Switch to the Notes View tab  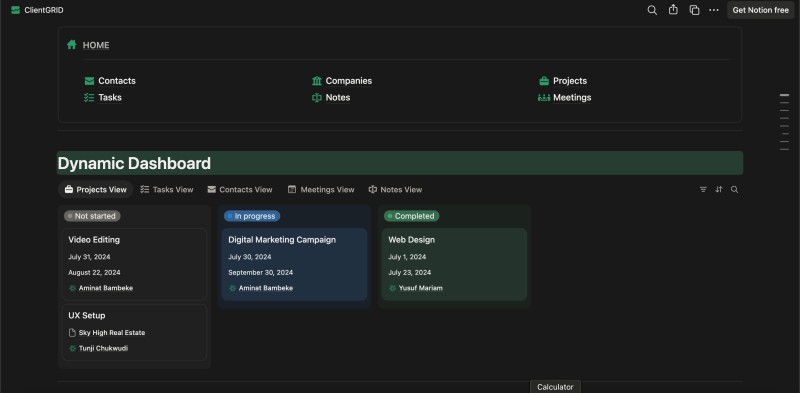pos(395,189)
